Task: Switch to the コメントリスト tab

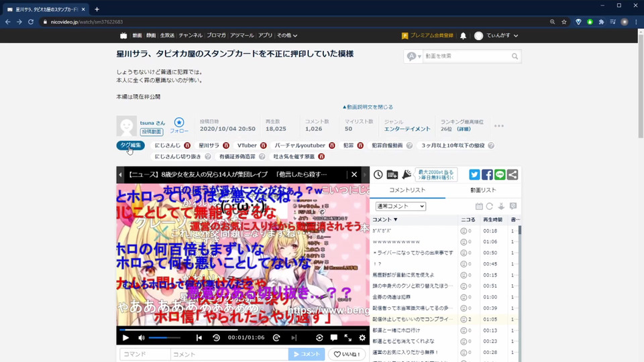Action: (x=407, y=190)
